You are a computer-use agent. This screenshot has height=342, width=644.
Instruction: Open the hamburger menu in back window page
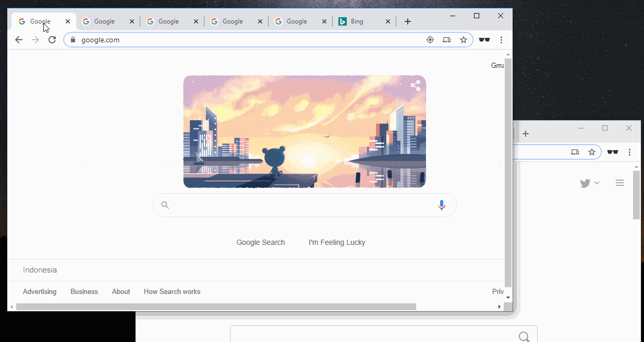click(619, 183)
